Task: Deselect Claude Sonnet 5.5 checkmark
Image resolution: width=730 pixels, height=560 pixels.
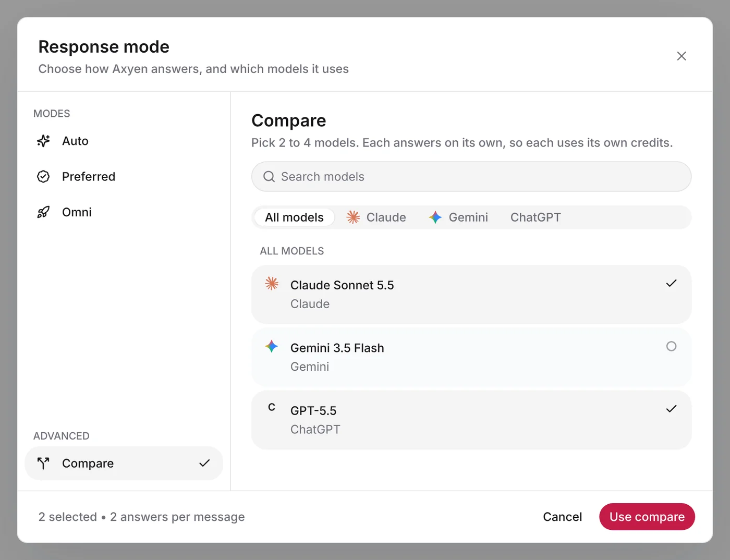Action: pos(672,283)
